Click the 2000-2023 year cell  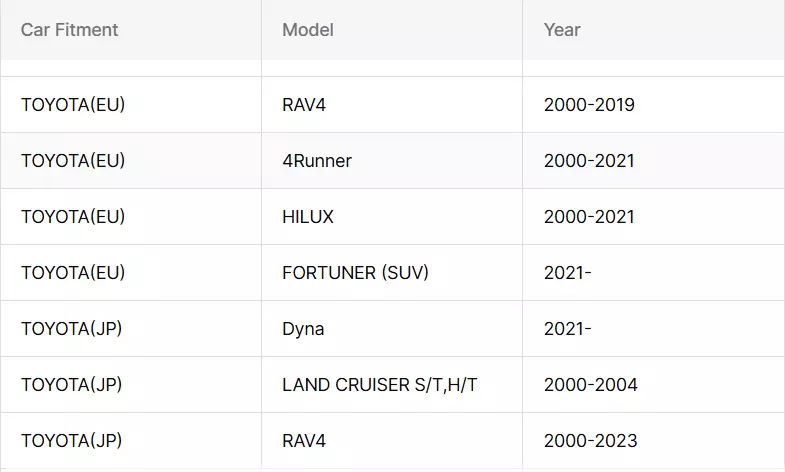click(x=590, y=441)
